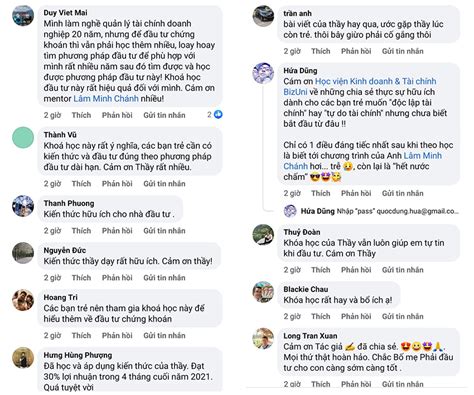The image size is (474, 395).
Task: View Thanh Phuong's profile avatar
Action: 23,206
